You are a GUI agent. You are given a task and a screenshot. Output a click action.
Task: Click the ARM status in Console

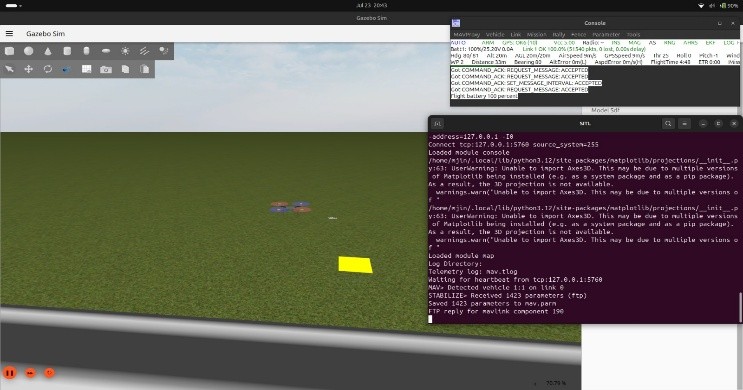pos(488,43)
